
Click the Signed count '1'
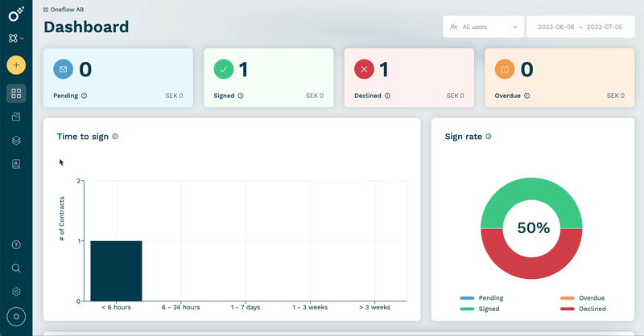[x=243, y=69]
